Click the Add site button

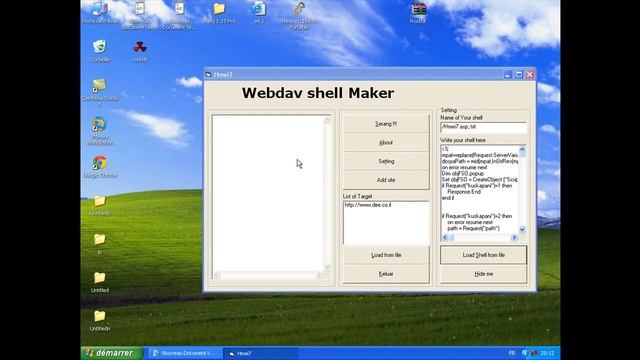click(x=386, y=180)
